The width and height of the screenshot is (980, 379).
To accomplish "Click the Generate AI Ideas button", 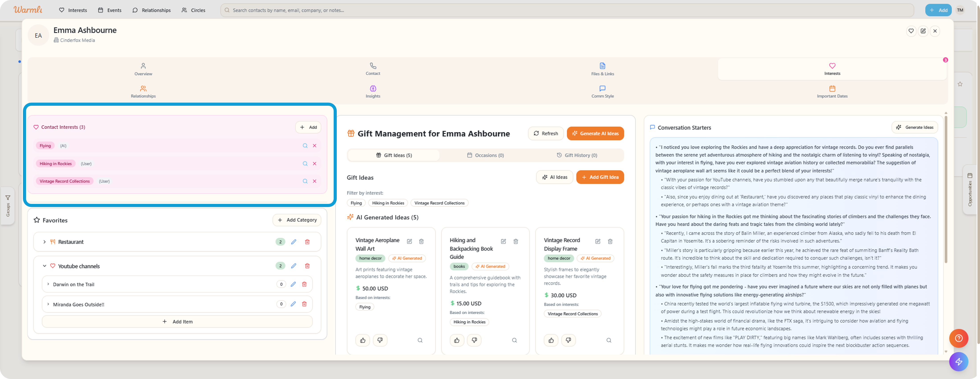I will tap(595, 133).
